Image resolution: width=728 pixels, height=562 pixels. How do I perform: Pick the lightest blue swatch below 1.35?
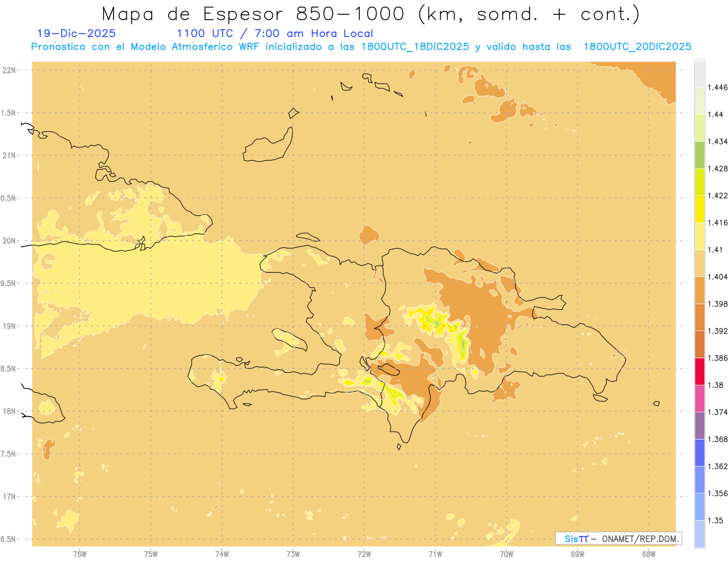(699, 534)
